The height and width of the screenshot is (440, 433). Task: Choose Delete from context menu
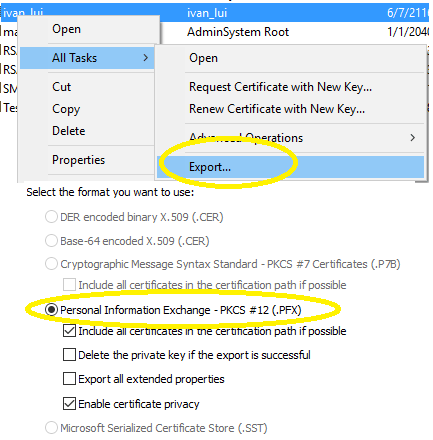click(69, 131)
